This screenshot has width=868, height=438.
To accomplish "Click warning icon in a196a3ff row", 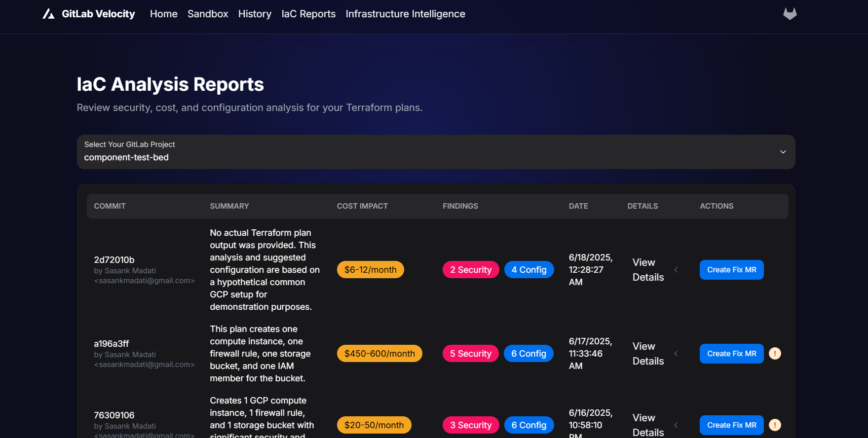I will (x=775, y=354).
